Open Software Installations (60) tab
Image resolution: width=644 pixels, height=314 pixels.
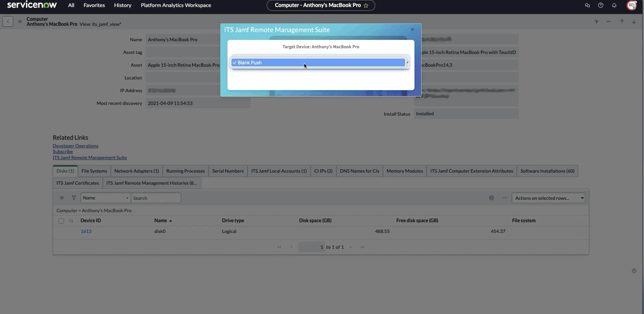(547, 171)
